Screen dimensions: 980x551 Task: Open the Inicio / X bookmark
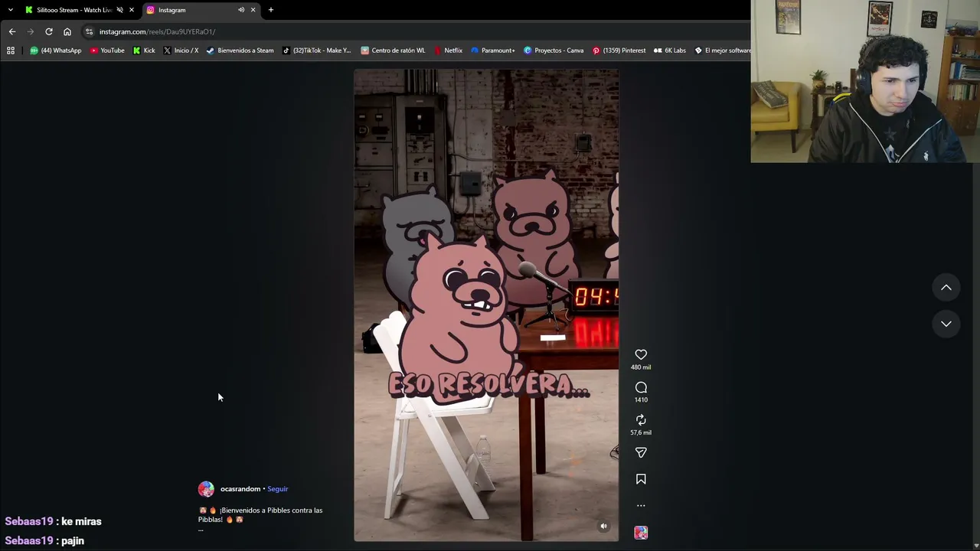(181, 51)
